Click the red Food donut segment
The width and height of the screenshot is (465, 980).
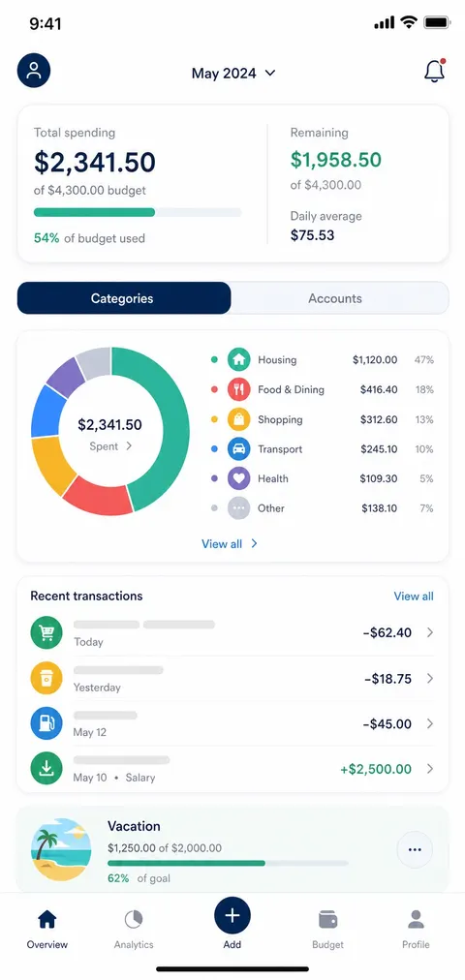point(99,496)
